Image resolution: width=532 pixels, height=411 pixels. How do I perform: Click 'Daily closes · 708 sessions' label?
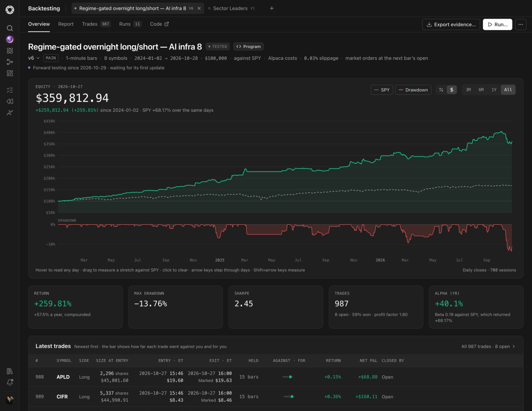coord(489,270)
